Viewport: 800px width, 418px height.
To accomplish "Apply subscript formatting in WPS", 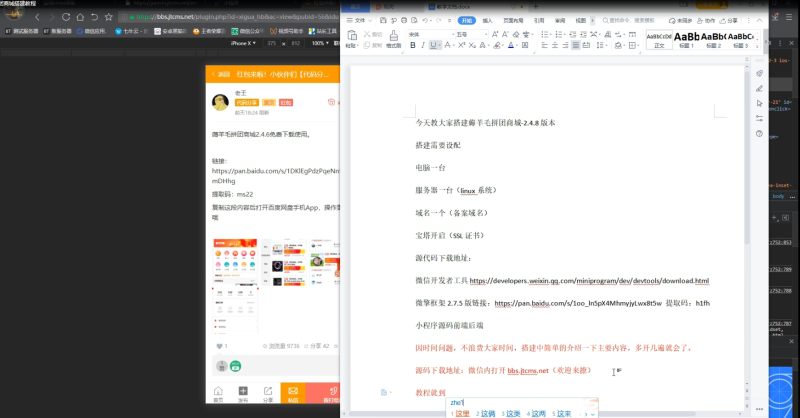I will [472, 45].
